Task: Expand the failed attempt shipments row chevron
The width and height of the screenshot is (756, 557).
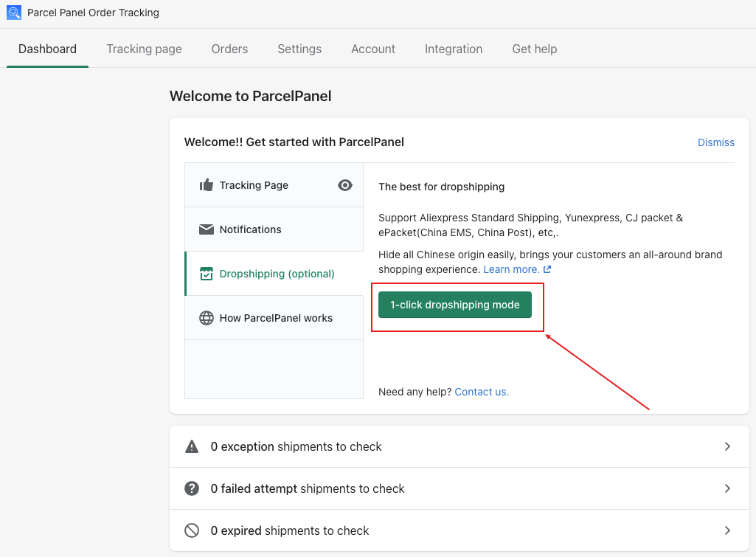Action: click(x=727, y=488)
